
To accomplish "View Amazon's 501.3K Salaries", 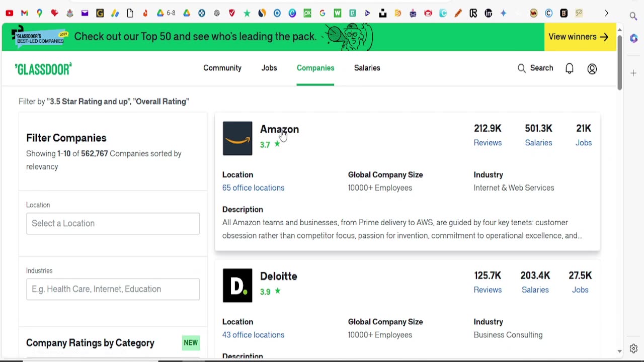I will click(538, 135).
